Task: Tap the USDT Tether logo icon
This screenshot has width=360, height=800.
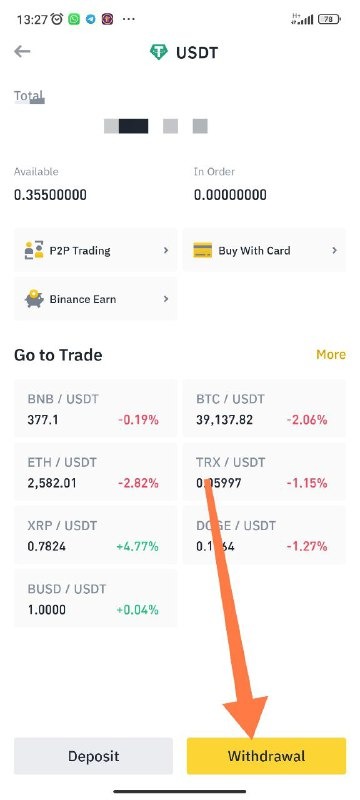Action: [159, 52]
